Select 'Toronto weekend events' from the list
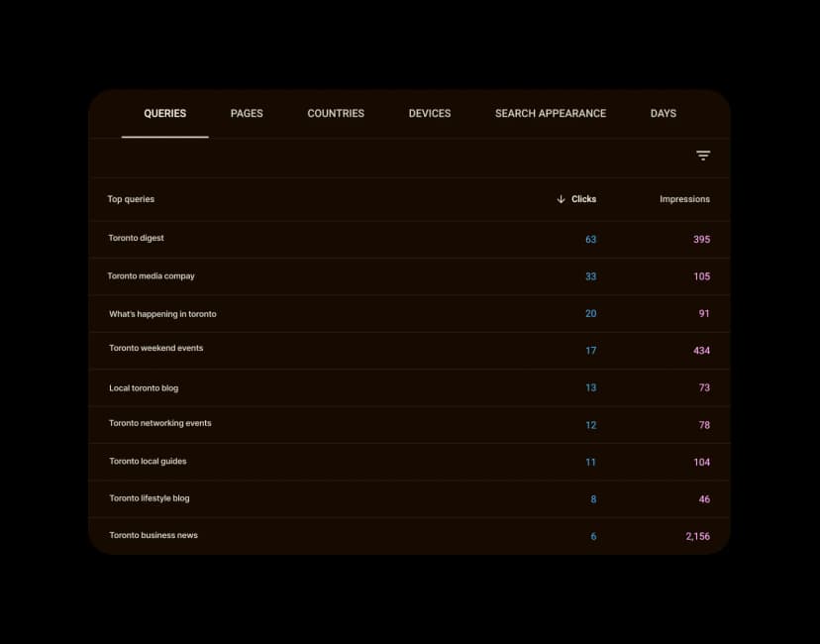Image resolution: width=820 pixels, height=644 pixels. 155,350
